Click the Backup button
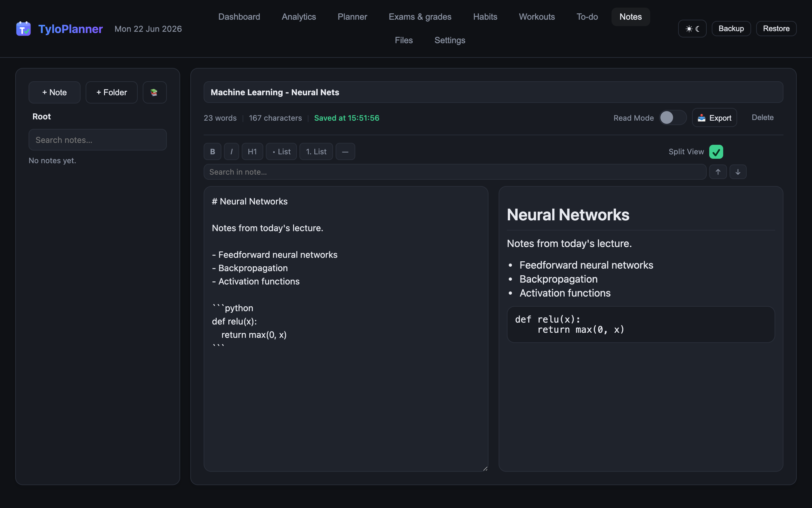Image resolution: width=812 pixels, height=508 pixels. pos(731,29)
